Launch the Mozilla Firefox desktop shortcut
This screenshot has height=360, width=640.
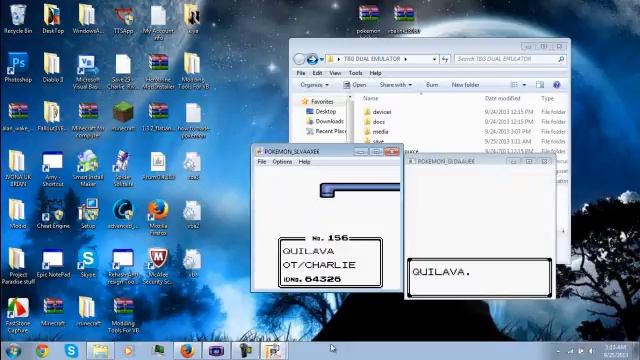(158, 217)
